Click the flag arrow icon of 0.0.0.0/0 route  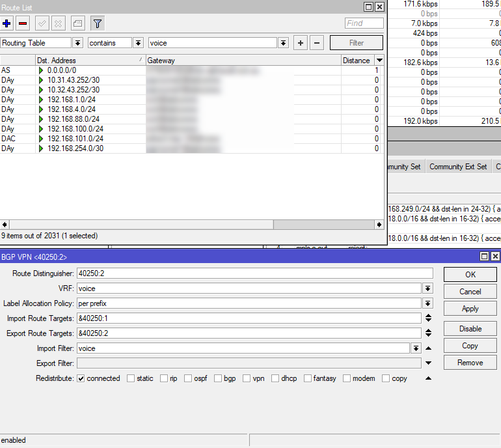coord(40,70)
